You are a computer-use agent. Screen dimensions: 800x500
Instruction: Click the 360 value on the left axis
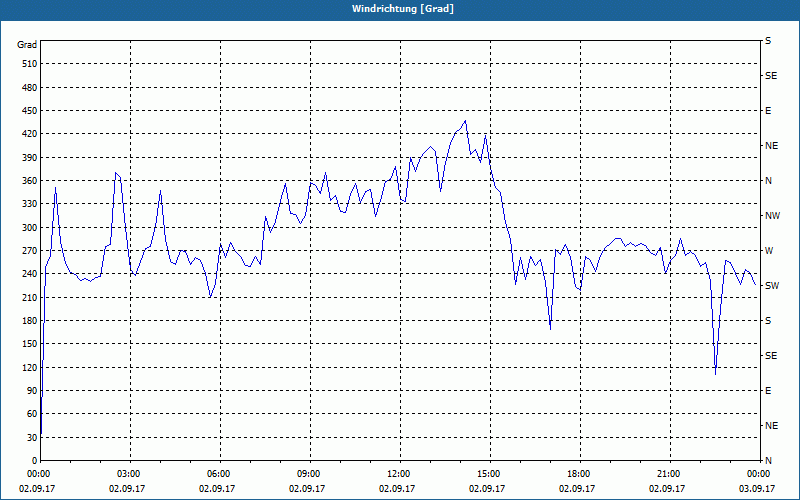pyautogui.click(x=30, y=181)
